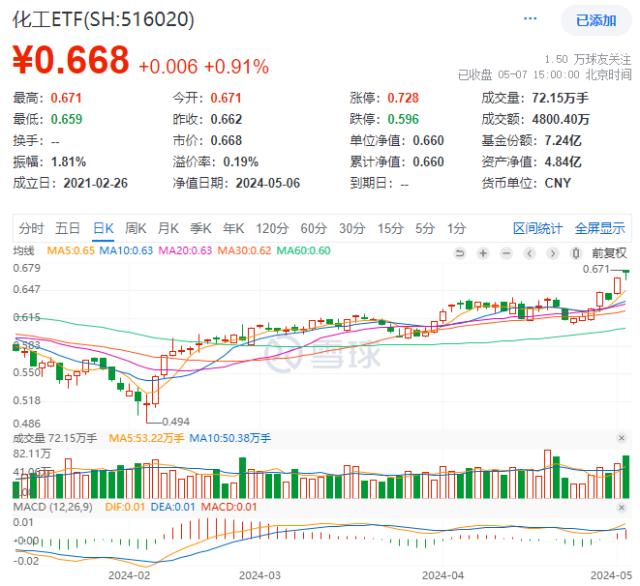This screenshot has height=586, width=640.
Task: Click the 成立日 date 2021-02-26
Action: pos(96,183)
